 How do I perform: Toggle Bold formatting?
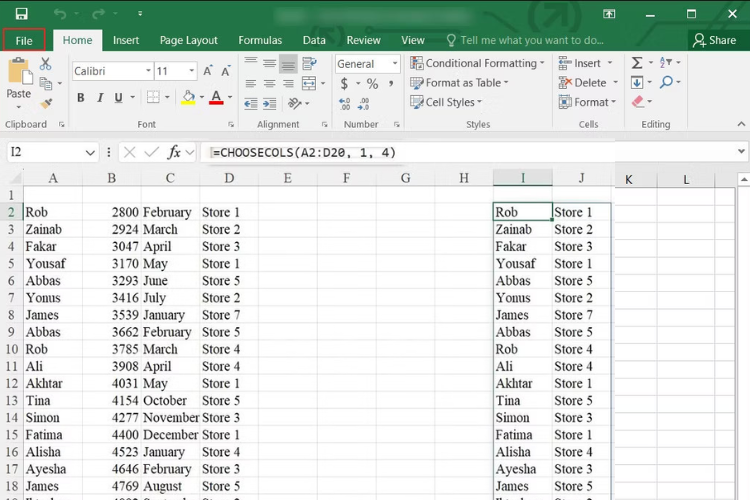click(81, 98)
